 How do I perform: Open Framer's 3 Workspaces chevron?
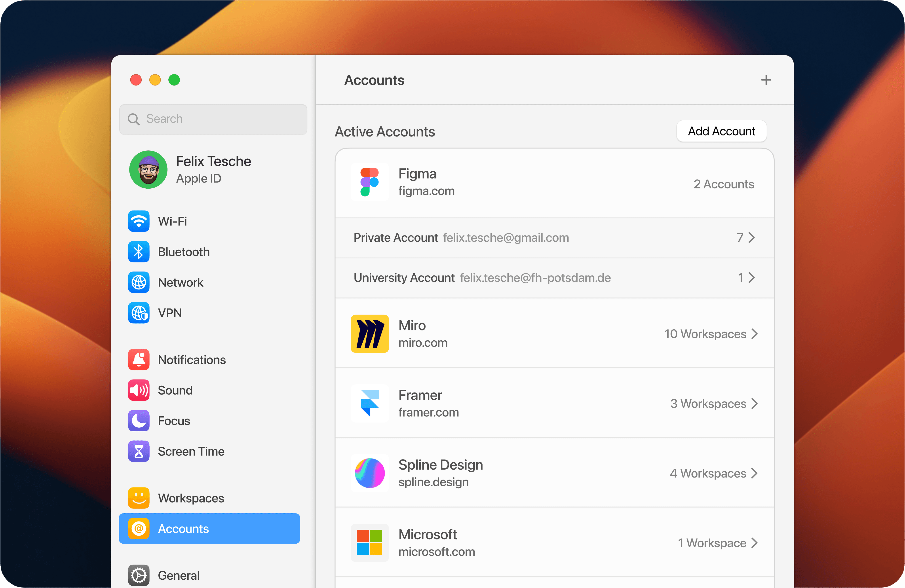754,403
